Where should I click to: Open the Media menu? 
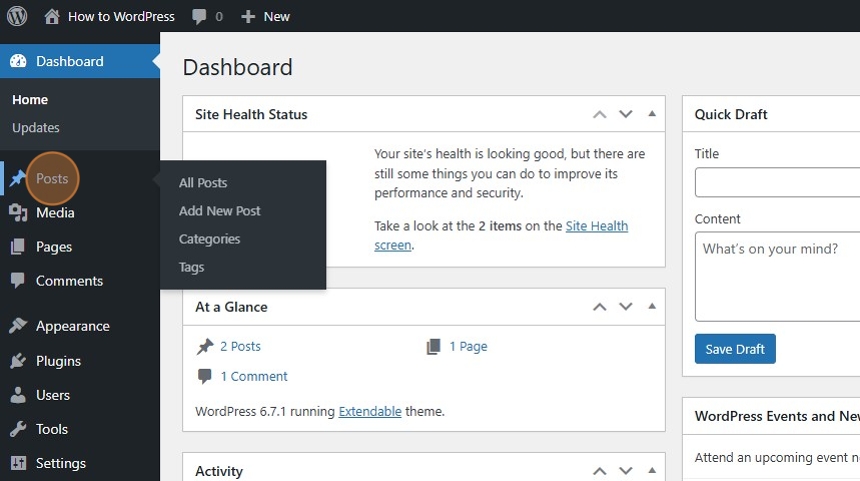(x=55, y=212)
